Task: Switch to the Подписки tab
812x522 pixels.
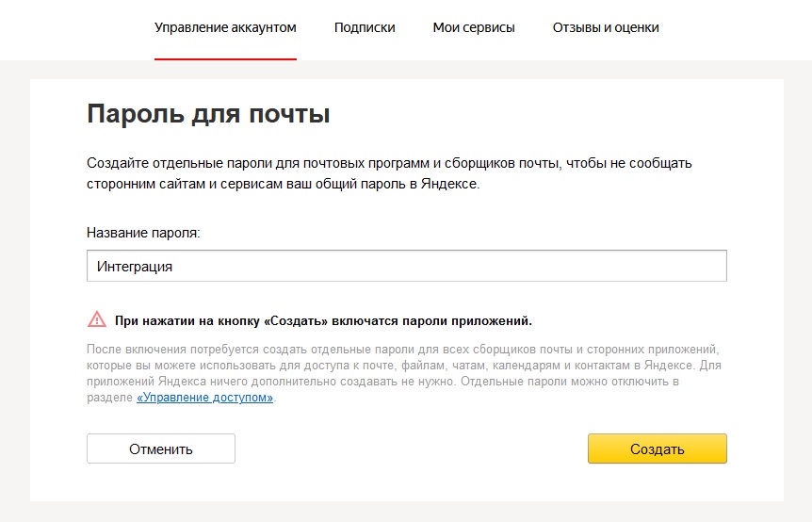Action: tap(365, 27)
